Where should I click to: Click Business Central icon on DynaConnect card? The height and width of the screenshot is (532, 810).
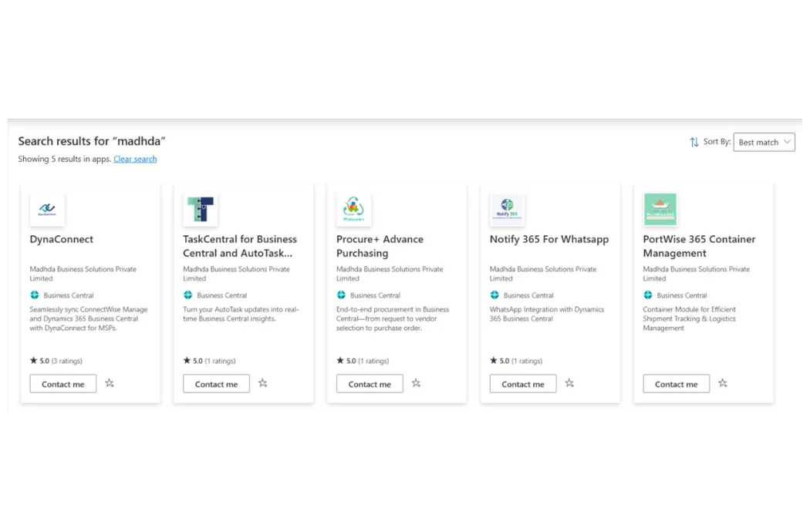coord(35,295)
